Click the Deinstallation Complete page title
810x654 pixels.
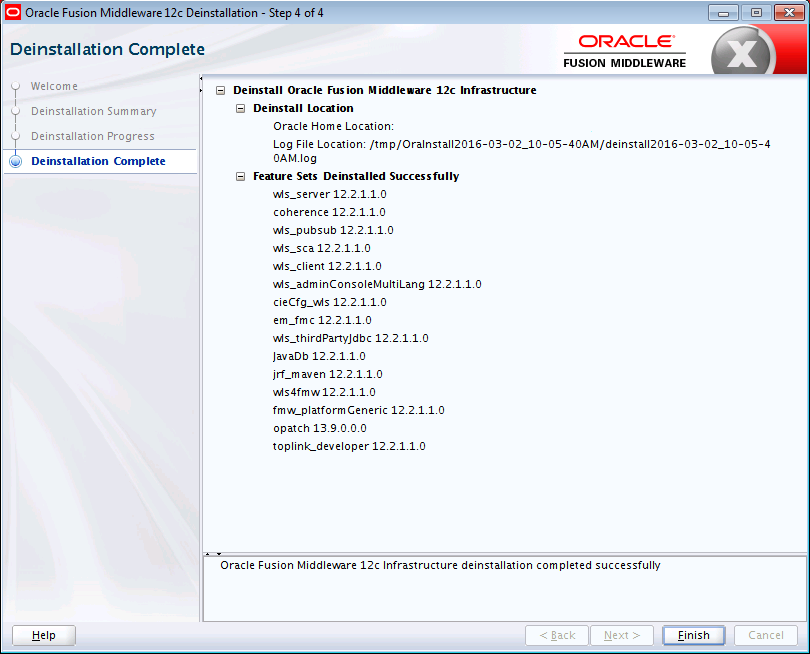tap(107, 50)
